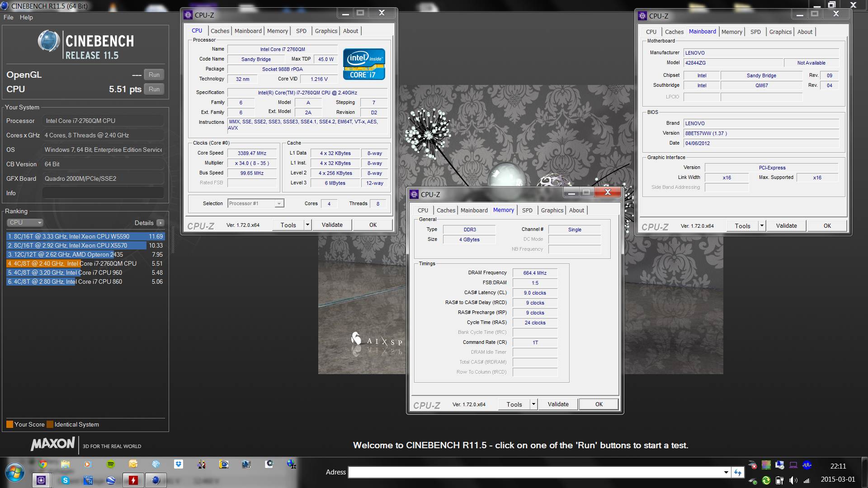
Task: Switch to About tab in CPU window
Action: click(350, 31)
